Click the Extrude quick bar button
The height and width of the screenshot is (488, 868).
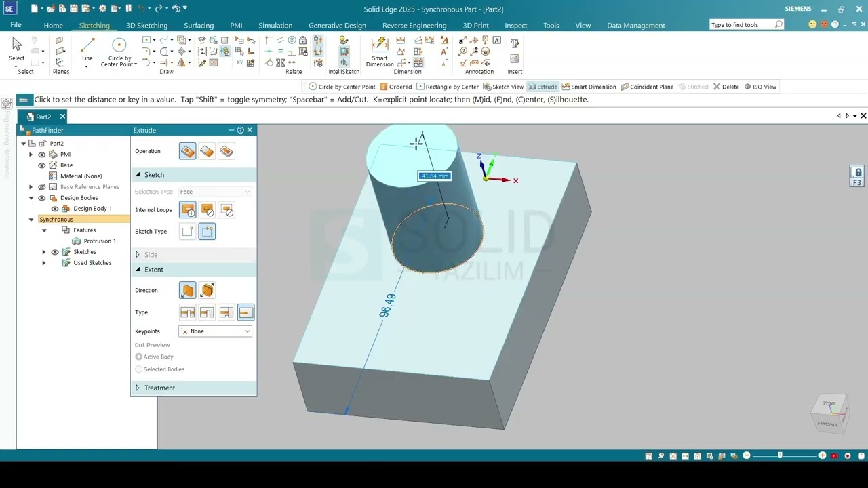(x=542, y=87)
